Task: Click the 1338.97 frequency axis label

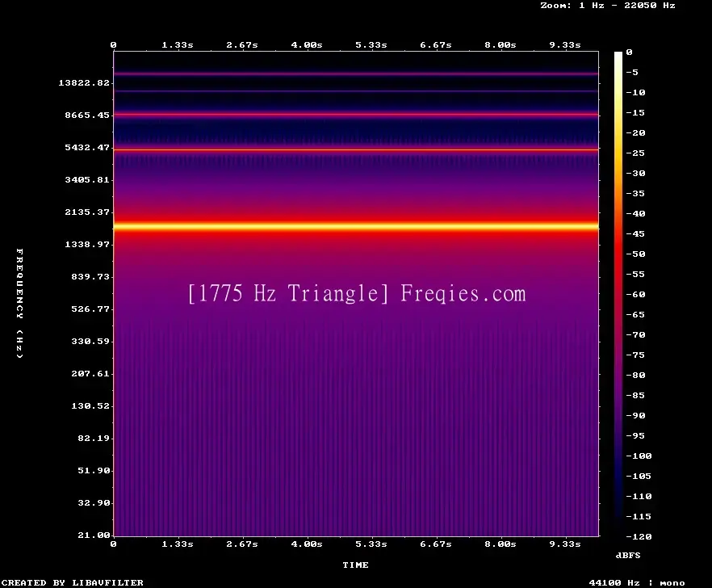Action: click(x=87, y=244)
